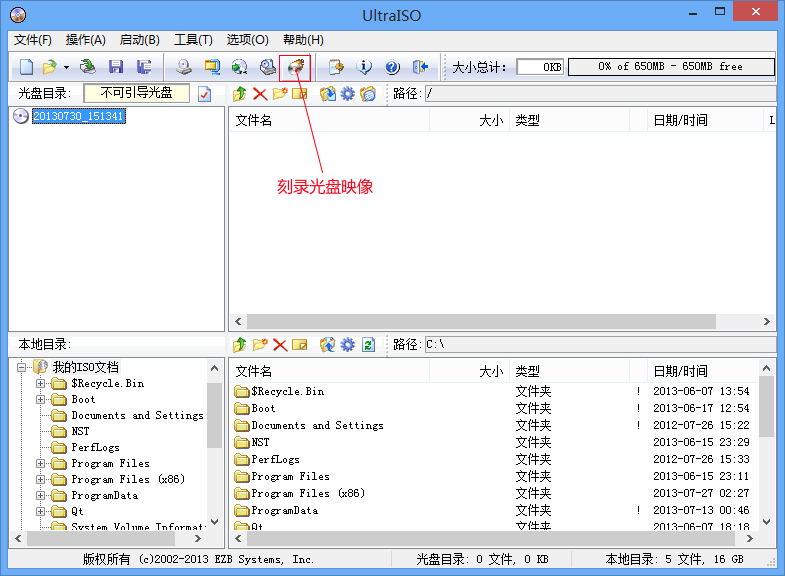Screen dimensions: 785x576
Task: Click Extract icon in disc pane toolbar
Action: click(327, 94)
